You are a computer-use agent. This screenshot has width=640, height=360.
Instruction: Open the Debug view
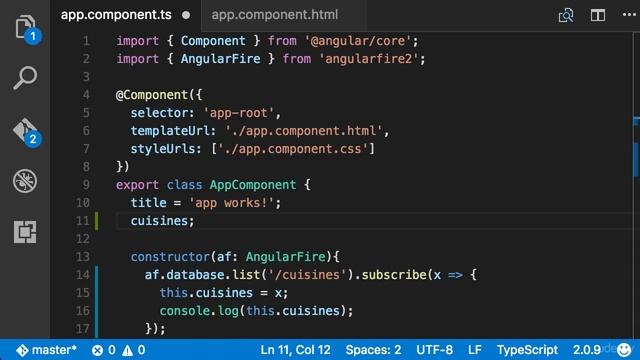pyautogui.click(x=25, y=181)
